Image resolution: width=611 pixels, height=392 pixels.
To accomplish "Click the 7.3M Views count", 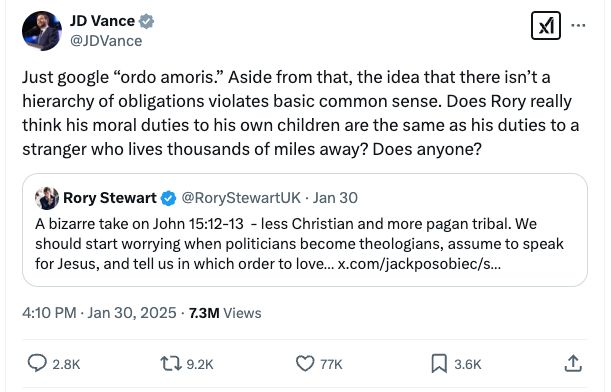I will coord(225,313).
